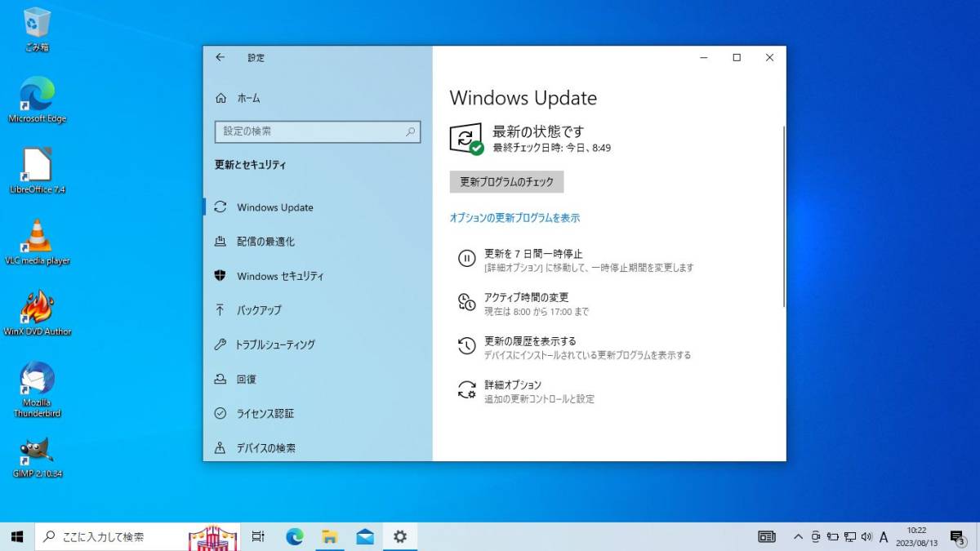Viewport: 980px width, 551px height.
Task: Select the LibreOffice 7.4 desktop shortcut
Action: [x=37, y=171]
